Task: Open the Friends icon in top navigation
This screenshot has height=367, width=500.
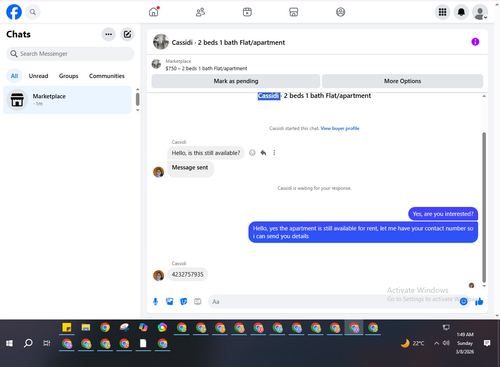Action: click(200, 12)
